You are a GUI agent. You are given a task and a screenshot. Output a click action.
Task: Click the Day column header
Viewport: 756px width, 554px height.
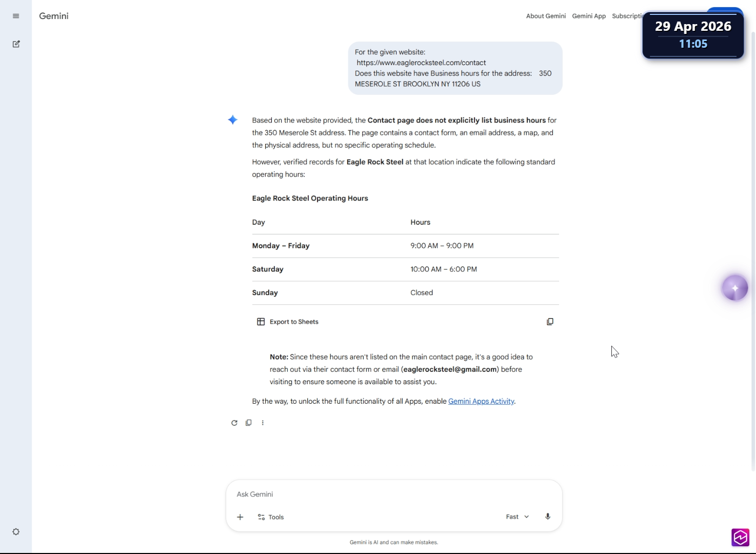click(x=258, y=222)
